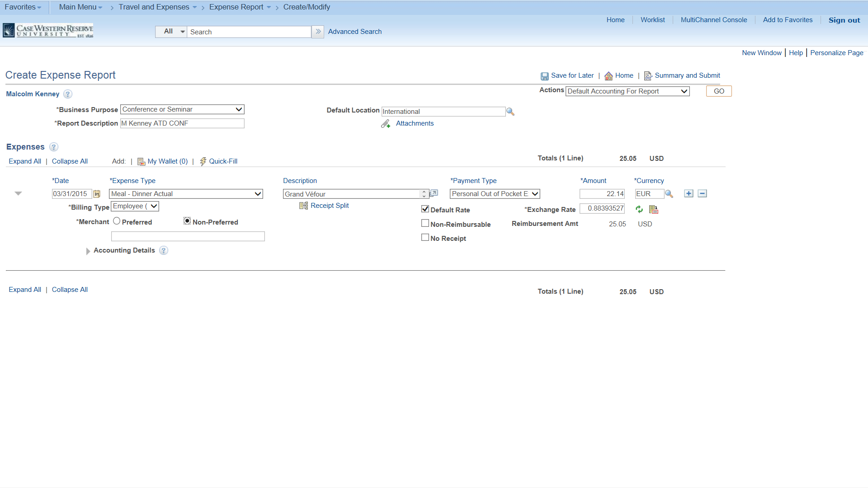Open Expenses section help icon

54,147
